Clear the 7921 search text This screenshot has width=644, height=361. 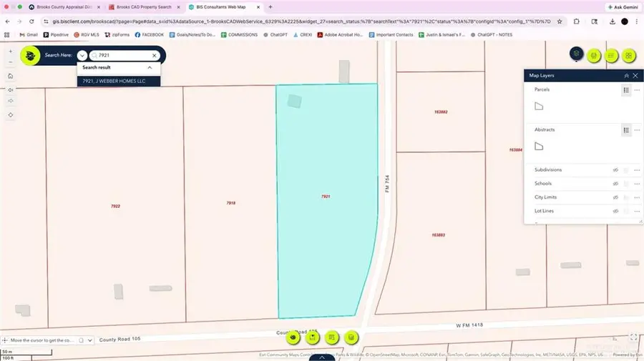click(154, 55)
